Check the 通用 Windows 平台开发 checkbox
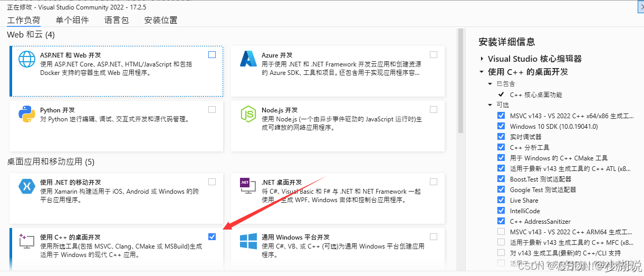Screen dimensions: 644x276 [x=434, y=237]
